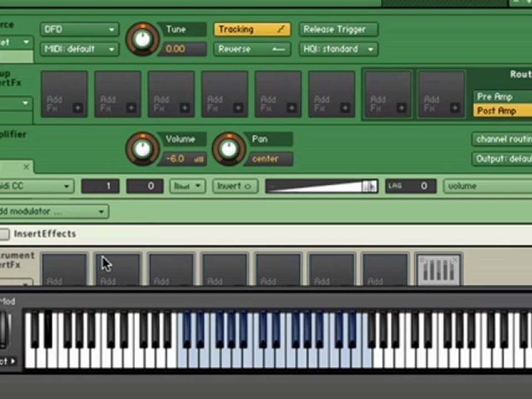Open Group InsertFx preset dropdown arrow
The width and height of the screenshot is (532, 399).
(25, 103)
